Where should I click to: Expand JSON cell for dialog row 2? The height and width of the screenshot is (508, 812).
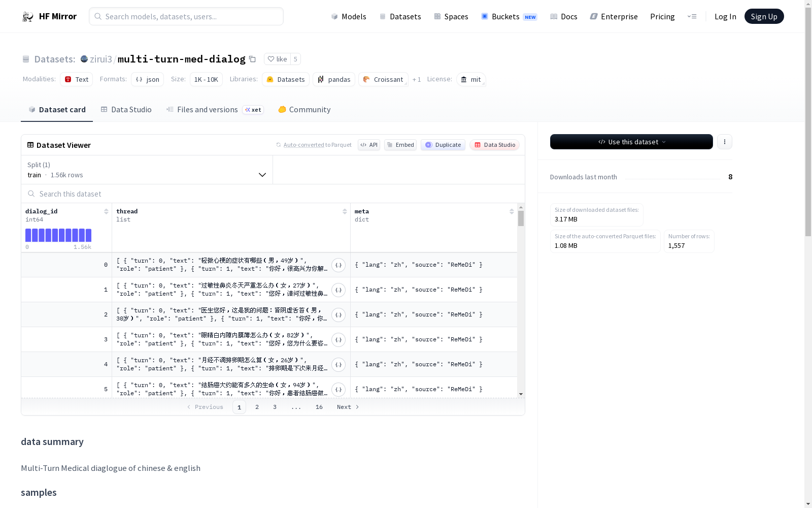(339, 315)
